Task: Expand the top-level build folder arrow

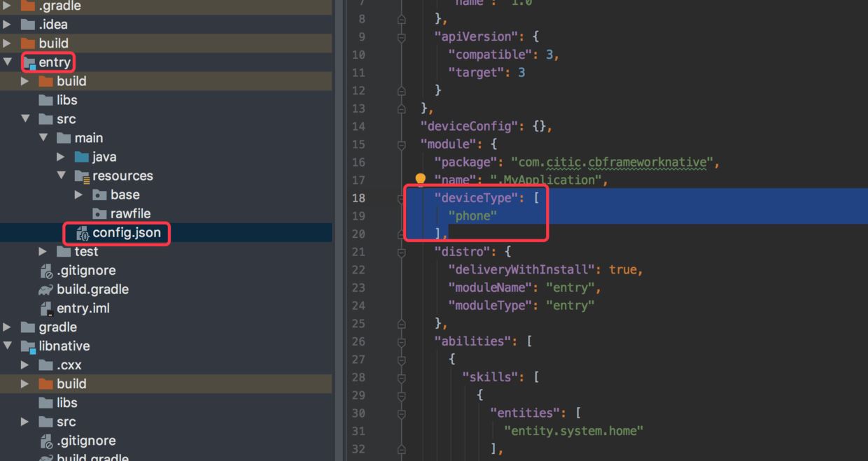Action: pos(7,43)
